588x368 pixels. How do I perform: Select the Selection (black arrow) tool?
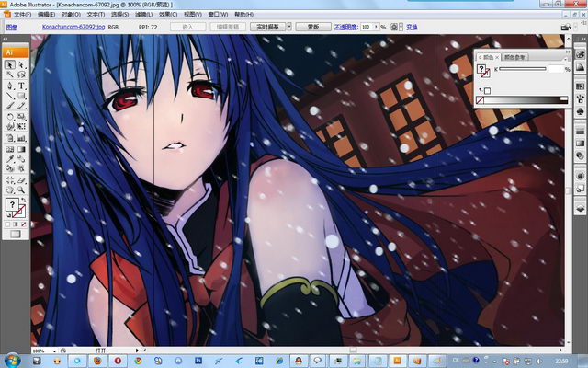[x=10, y=65]
